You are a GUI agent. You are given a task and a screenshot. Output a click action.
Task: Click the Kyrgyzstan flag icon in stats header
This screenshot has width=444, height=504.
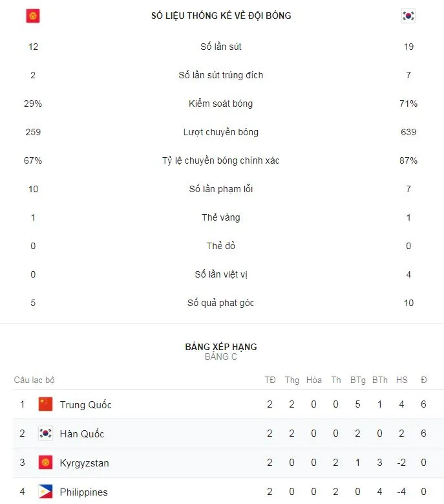33,16
